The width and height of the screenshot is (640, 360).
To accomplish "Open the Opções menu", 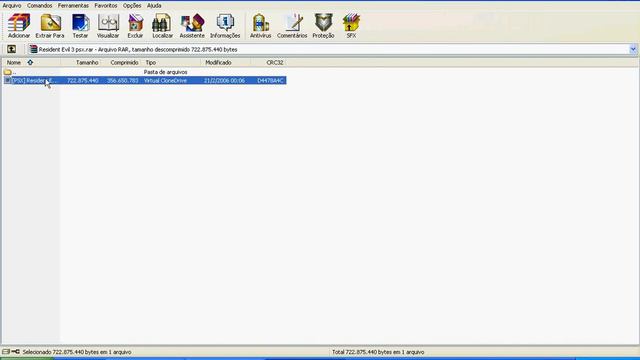I will tap(132, 6).
